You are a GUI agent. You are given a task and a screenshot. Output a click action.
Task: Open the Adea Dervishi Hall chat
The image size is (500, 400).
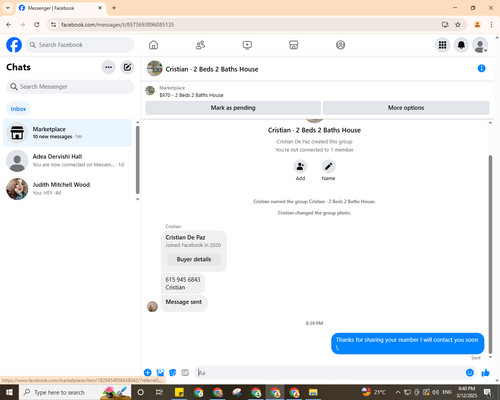67,161
